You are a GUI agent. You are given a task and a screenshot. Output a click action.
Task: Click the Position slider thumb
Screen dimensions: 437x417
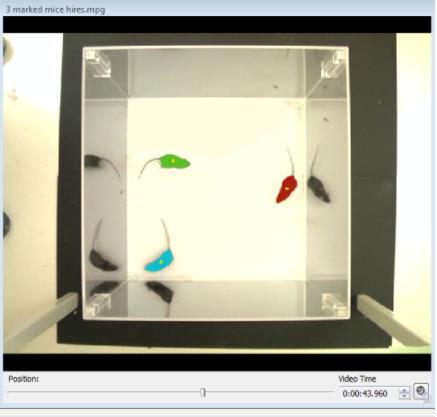(203, 393)
